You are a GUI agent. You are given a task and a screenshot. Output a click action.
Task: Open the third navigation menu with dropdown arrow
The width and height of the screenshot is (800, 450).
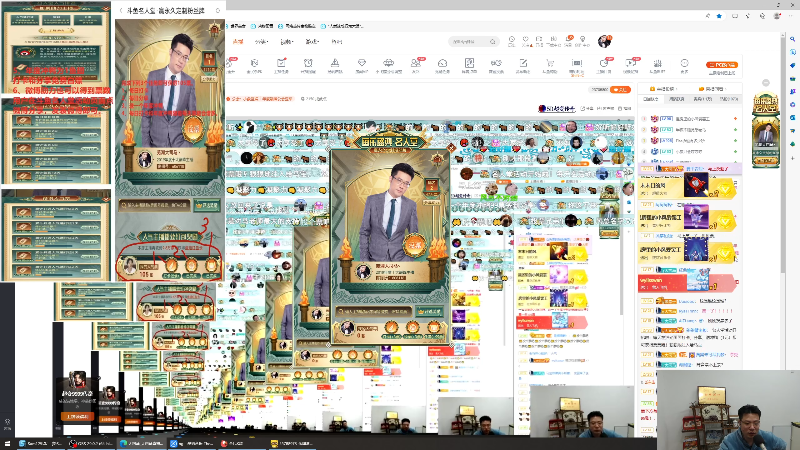[x=287, y=41]
